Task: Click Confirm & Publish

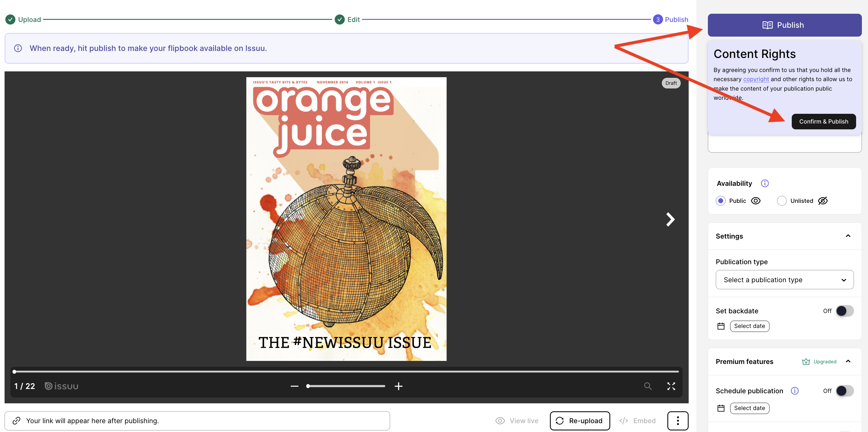Action: tap(823, 121)
